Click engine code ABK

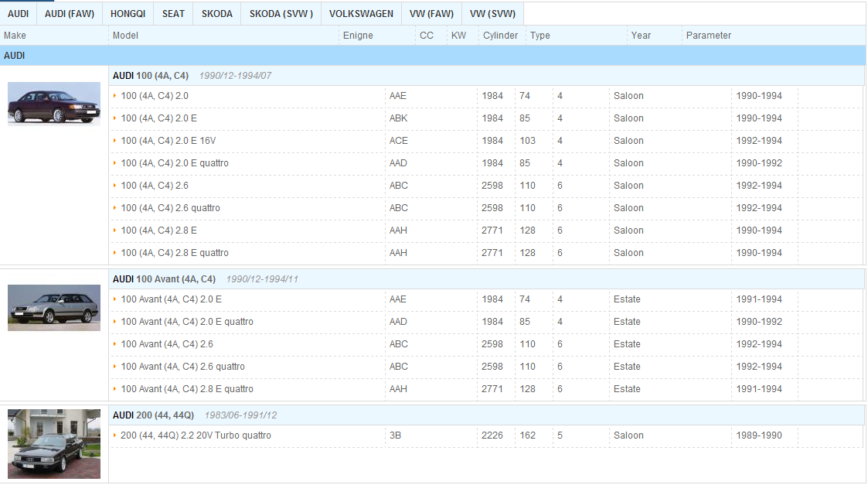click(x=399, y=118)
